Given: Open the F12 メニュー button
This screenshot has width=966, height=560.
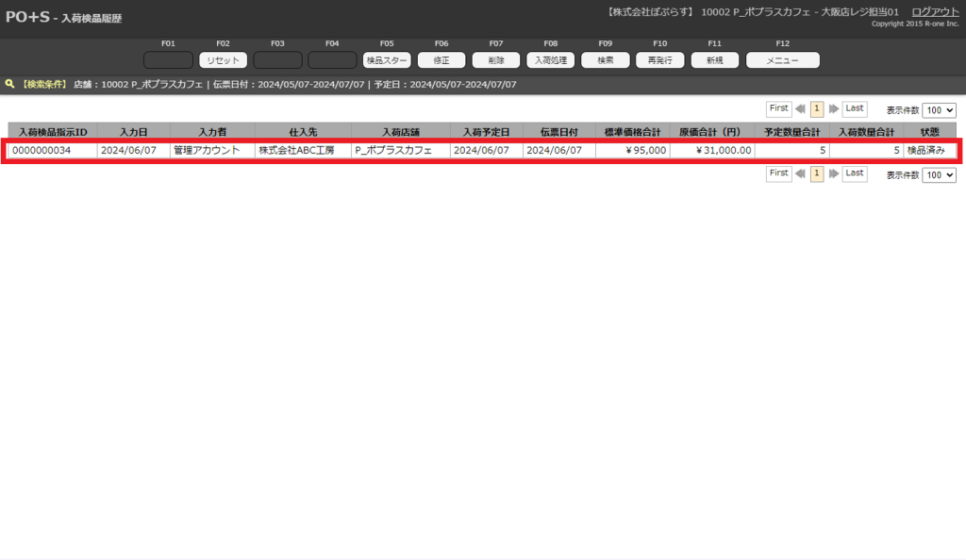Looking at the screenshot, I should pos(782,60).
